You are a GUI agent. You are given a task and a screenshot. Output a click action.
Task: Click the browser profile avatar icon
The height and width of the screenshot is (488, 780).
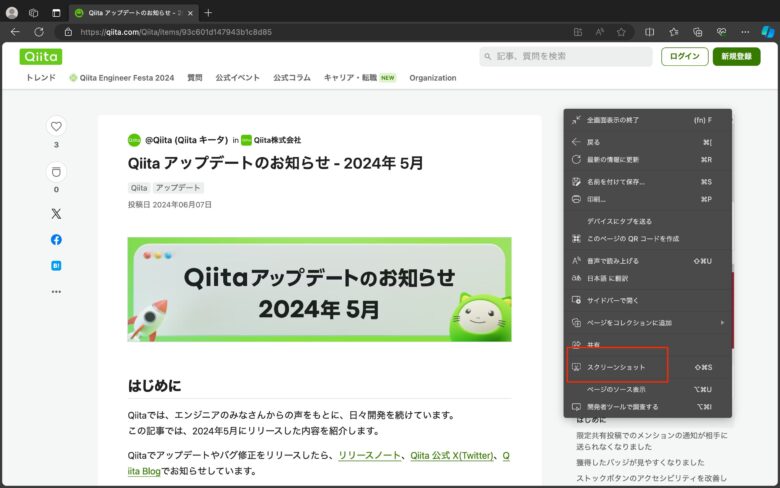(x=12, y=13)
